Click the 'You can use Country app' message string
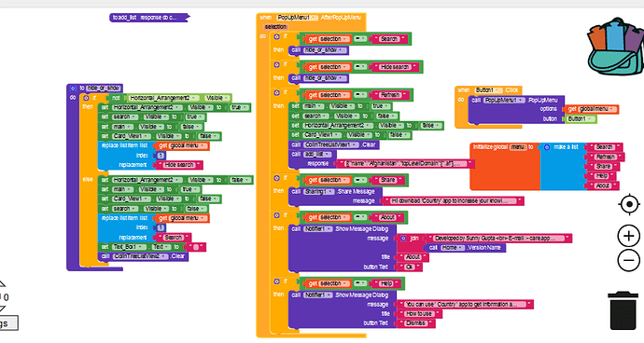This screenshot has width=644, height=343. point(465,305)
